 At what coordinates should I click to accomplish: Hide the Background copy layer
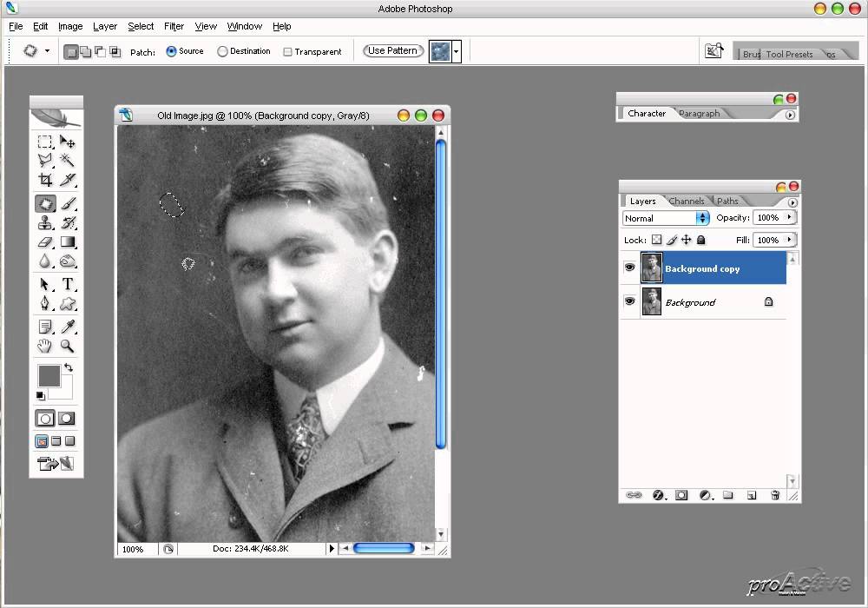629,268
